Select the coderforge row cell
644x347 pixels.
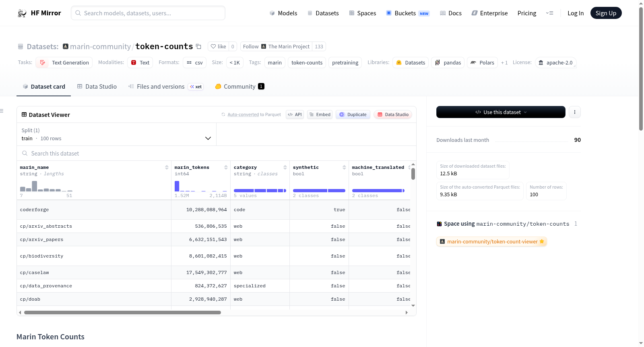tap(94, 210)
